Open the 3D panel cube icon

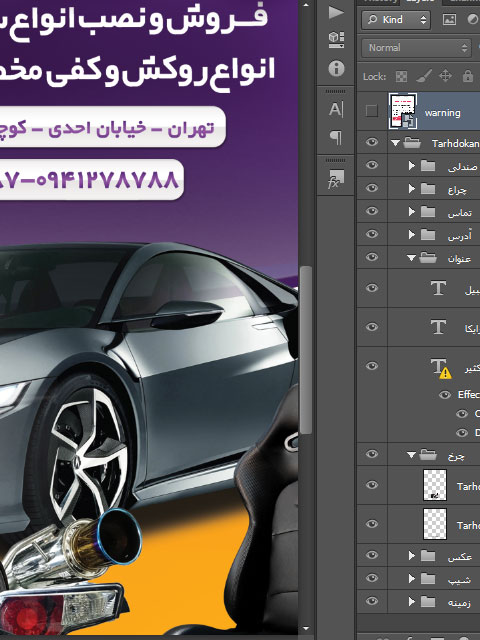click(336, 40)
